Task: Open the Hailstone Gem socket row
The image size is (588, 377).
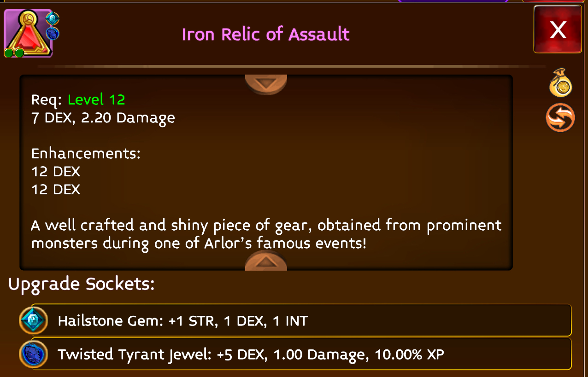Action: (295, 320)
